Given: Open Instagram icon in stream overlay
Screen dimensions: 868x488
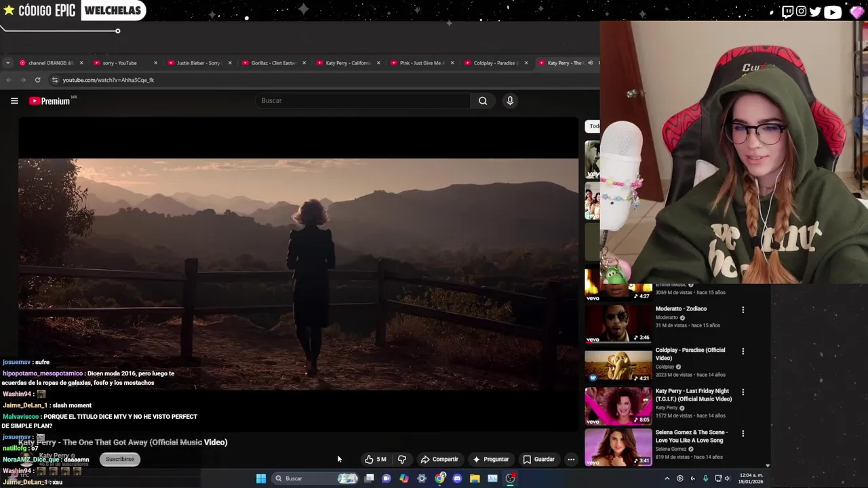Looking at the screenshot, I should pos(802,12).
